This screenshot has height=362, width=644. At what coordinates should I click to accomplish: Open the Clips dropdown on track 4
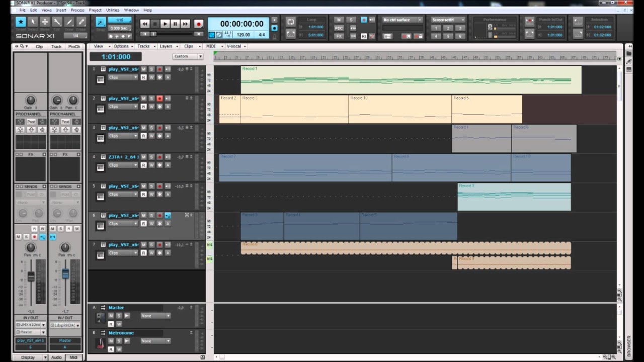(123, 165)
